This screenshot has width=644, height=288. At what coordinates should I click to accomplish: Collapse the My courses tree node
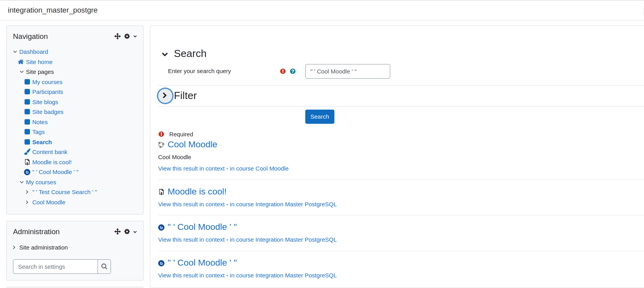[x=22, y=182]
